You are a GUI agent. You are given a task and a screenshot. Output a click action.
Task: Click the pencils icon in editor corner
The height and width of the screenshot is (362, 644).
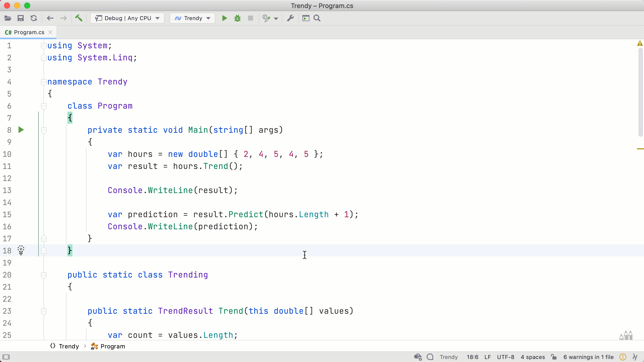[626, 335]
